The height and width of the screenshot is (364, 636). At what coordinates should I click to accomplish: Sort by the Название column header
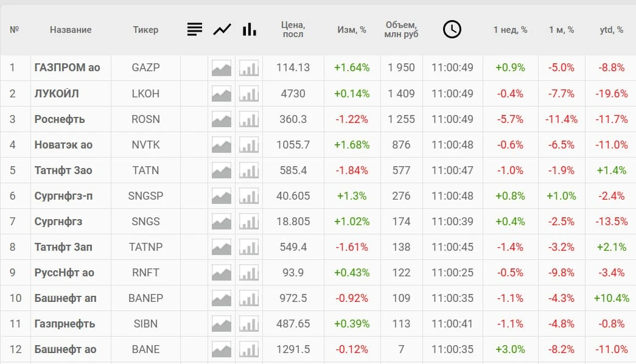[x=71, y=30]
